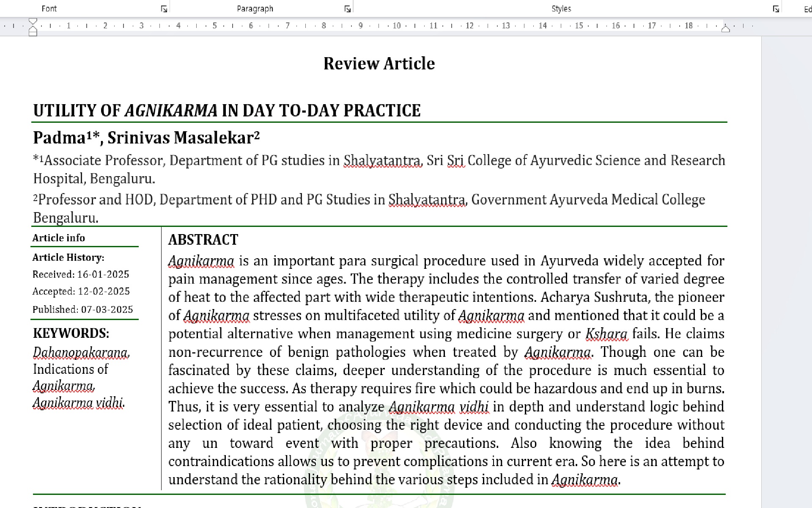Click 'Hospital, Bengaluru.' affiliation line
The width and height of the screenshot is (812, 508).
coord(94,179)
